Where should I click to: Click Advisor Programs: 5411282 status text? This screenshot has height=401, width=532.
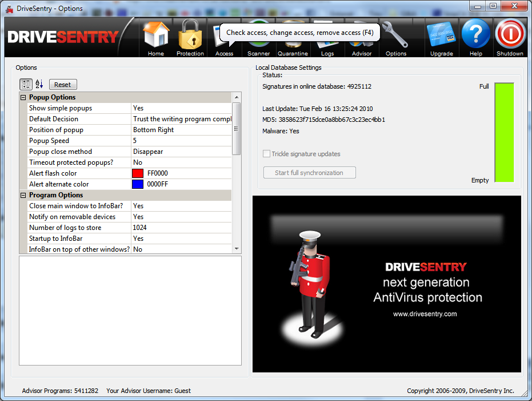60,391
